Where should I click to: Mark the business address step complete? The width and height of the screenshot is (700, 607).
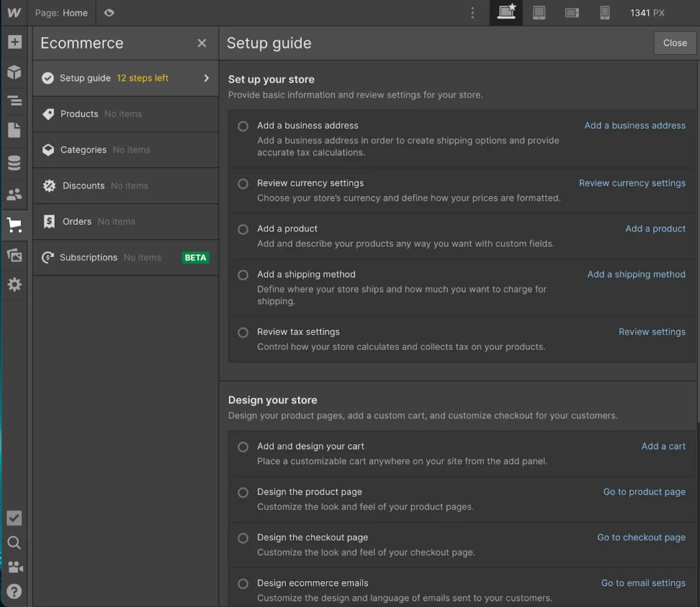tap(243, 126)
